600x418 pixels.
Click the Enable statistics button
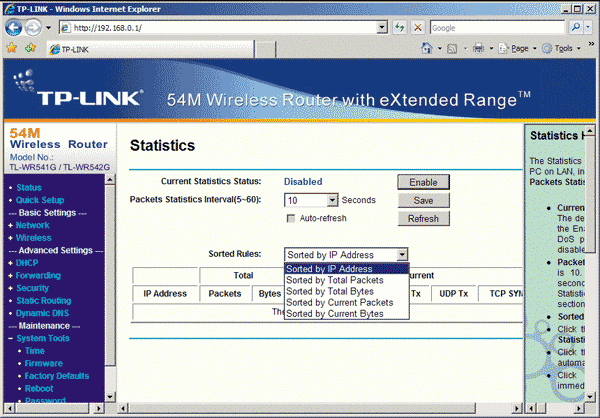[423, 182]
